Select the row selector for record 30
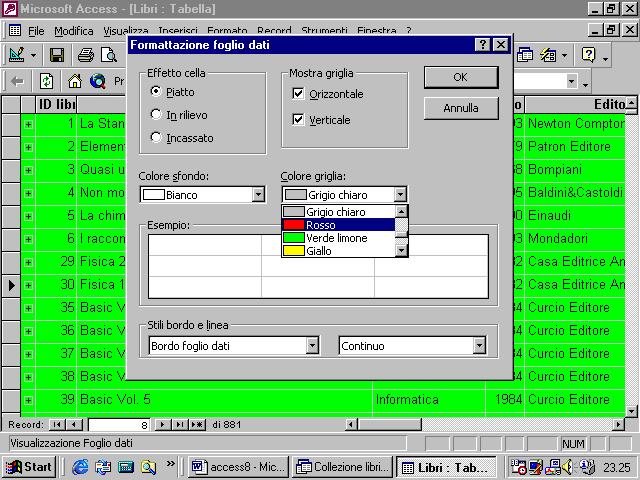640x480 pixels. click(11, 285)
